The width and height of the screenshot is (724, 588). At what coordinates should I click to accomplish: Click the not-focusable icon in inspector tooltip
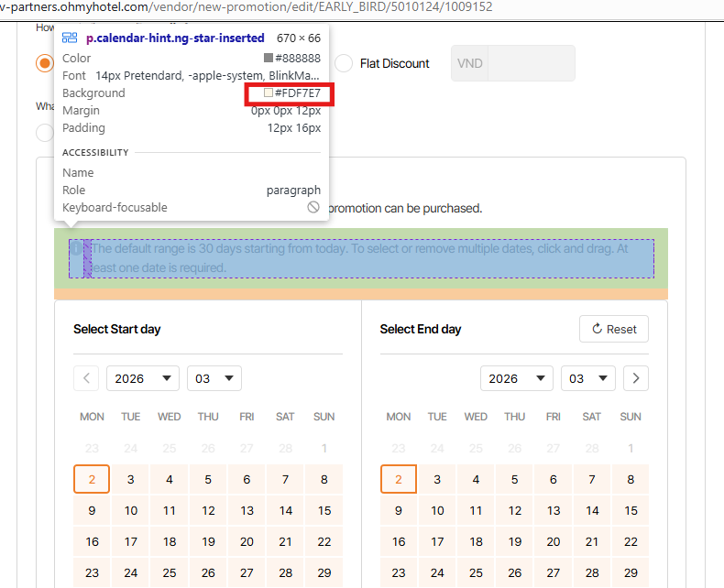[313, 208]
